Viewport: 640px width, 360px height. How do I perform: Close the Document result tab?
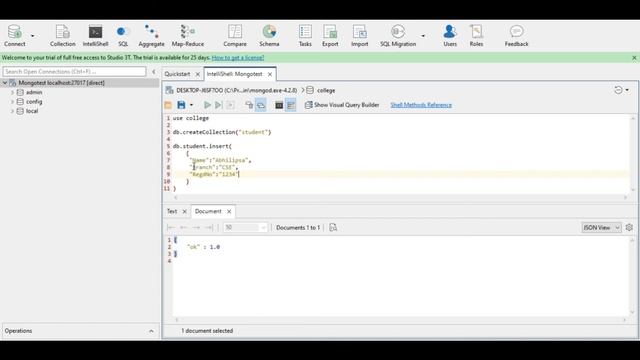(x=229, y=211)
